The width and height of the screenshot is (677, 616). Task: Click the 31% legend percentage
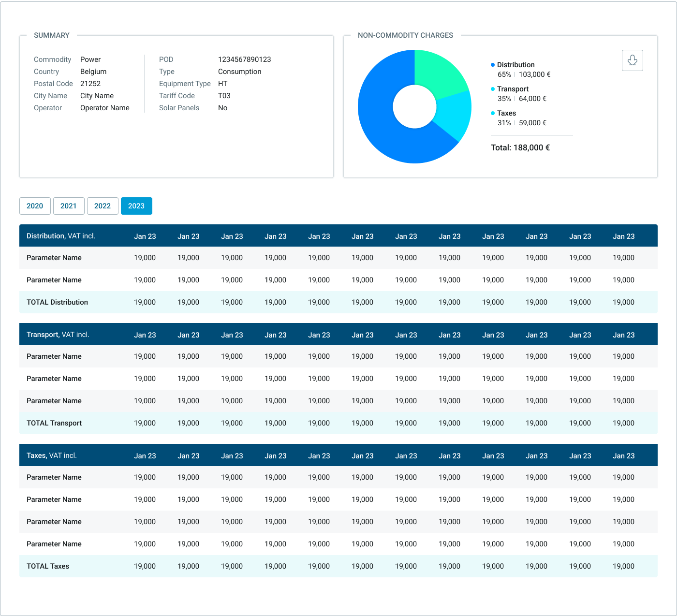(x=504, y=123)
